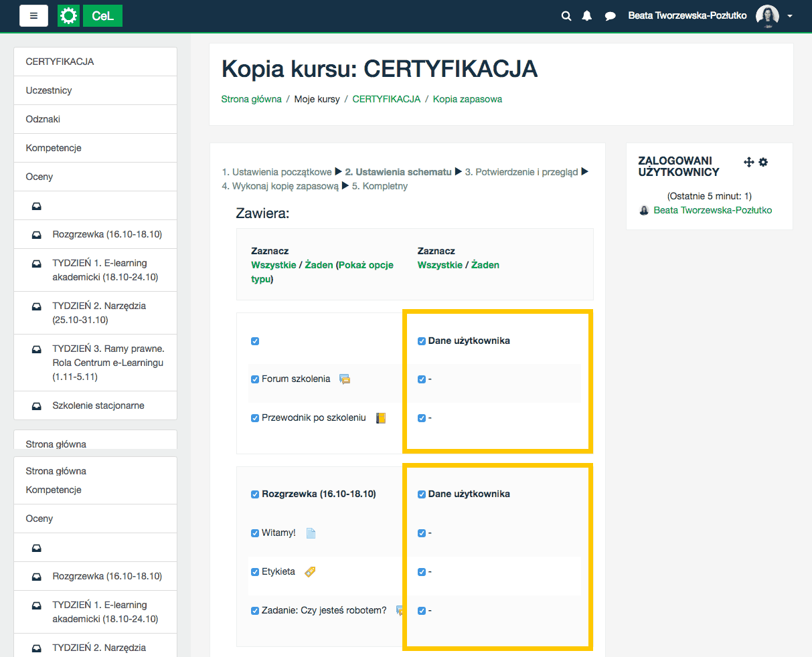Open the messages speech bubble icon
This screenshot has height=657, width=812.
(x=610, y=16)
